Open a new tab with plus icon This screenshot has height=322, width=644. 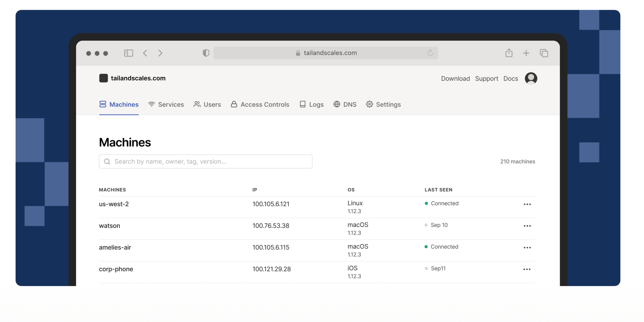[x=526, y=53]
